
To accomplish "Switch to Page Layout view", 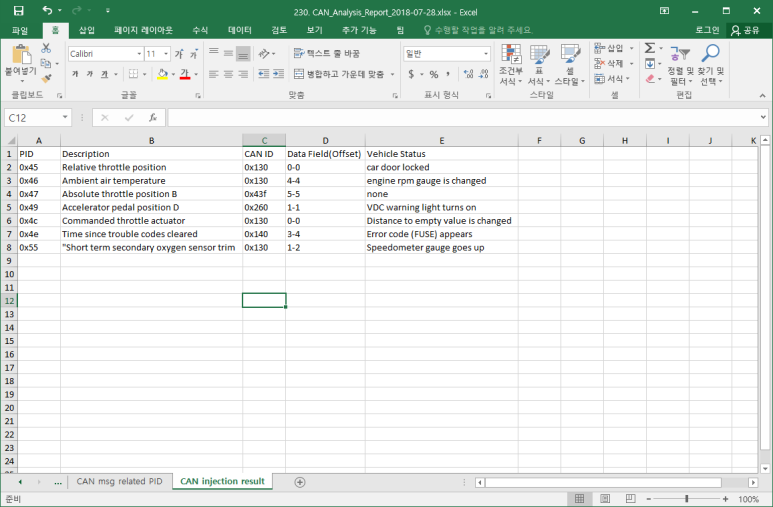I will 605,499.
